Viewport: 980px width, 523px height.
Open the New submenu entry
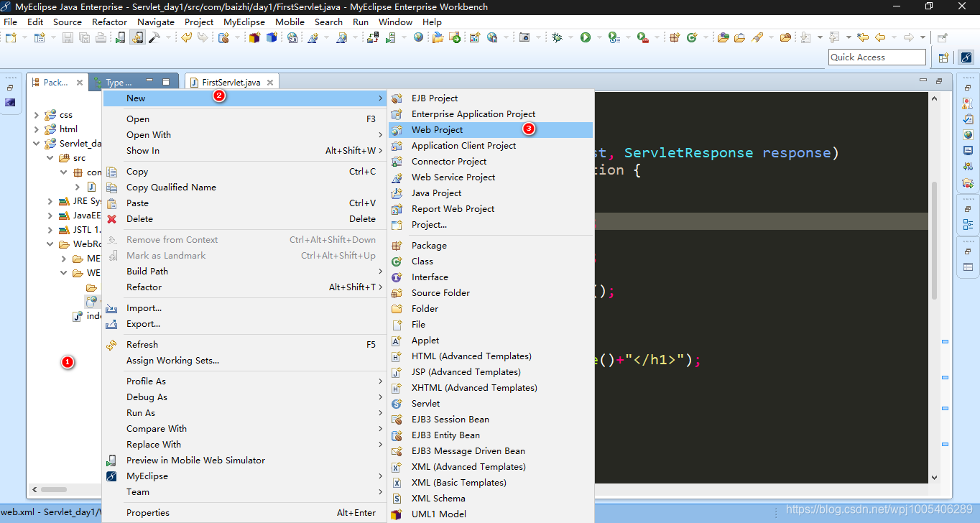pos(244,98)
